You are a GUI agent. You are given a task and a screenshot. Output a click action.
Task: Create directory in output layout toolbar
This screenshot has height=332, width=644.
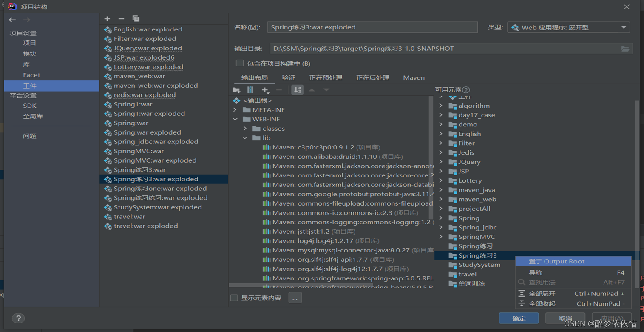(x=237, y=90)
